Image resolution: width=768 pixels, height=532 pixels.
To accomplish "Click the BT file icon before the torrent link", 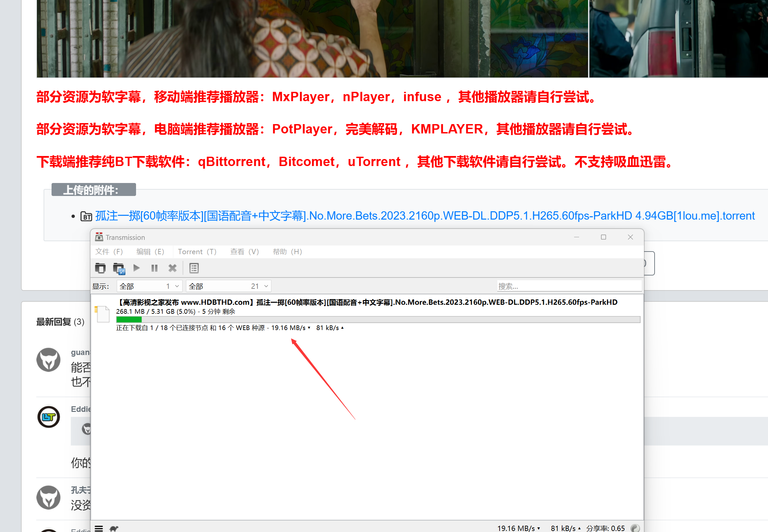I will [86, 216].
